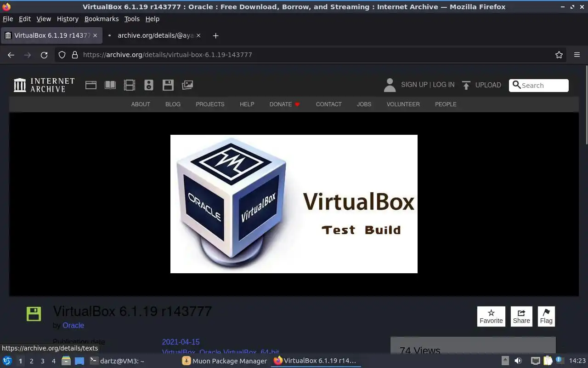Select the VirtualBox 6.1.19 browser tab
The height and width of the screenshot is (368, 588).
[51, 35]
